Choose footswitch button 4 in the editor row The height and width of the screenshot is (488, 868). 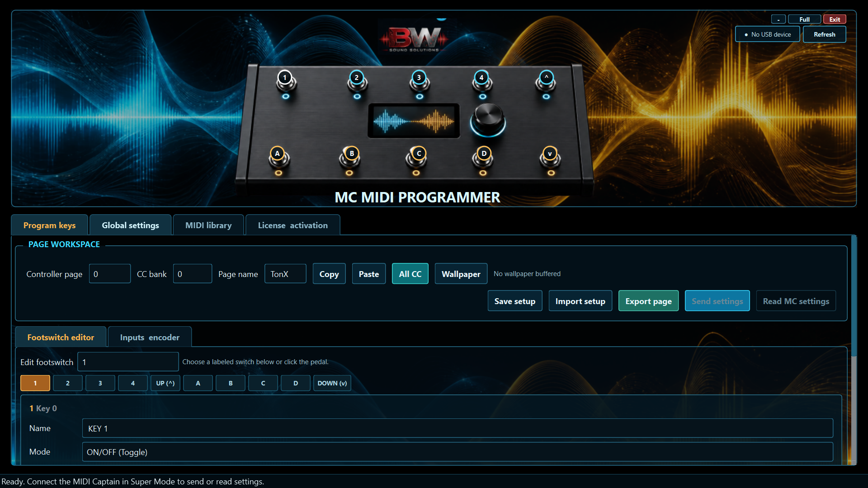[133, 383]
